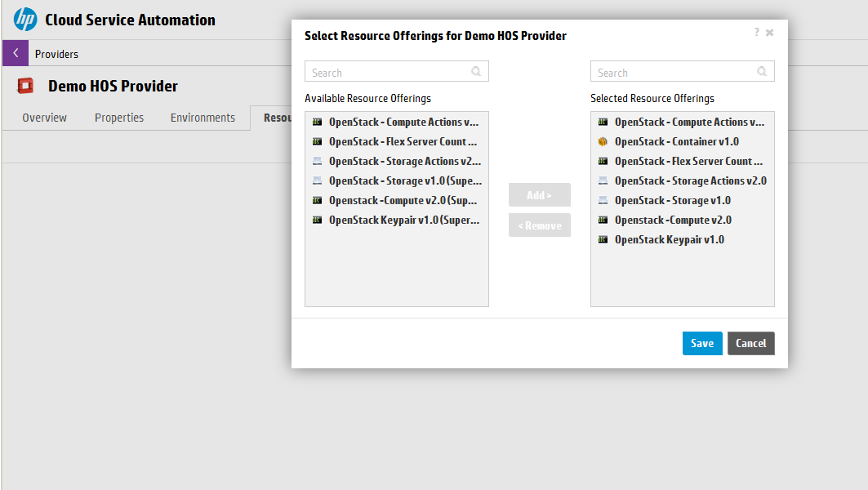Select available OpenStack - Storage v1.0 (Supe... row
This screenshot has width=868, height=490.
click(396, 180)
